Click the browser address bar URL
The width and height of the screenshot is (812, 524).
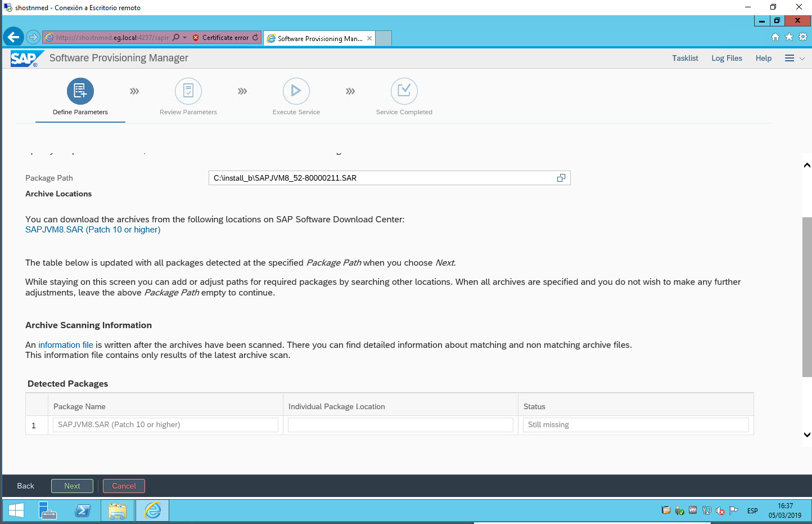pyautogui.click(x=112, y=38)
